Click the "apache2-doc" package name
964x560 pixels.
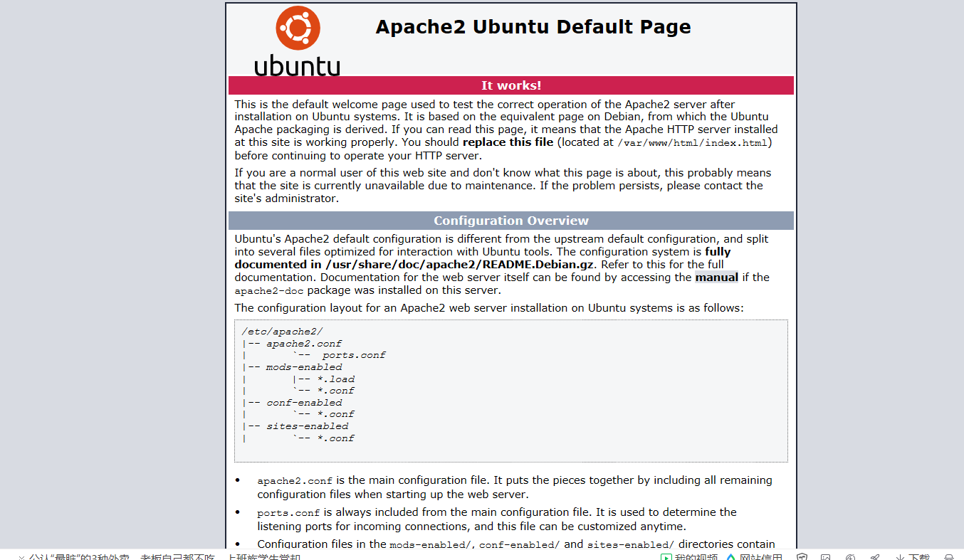269,291
